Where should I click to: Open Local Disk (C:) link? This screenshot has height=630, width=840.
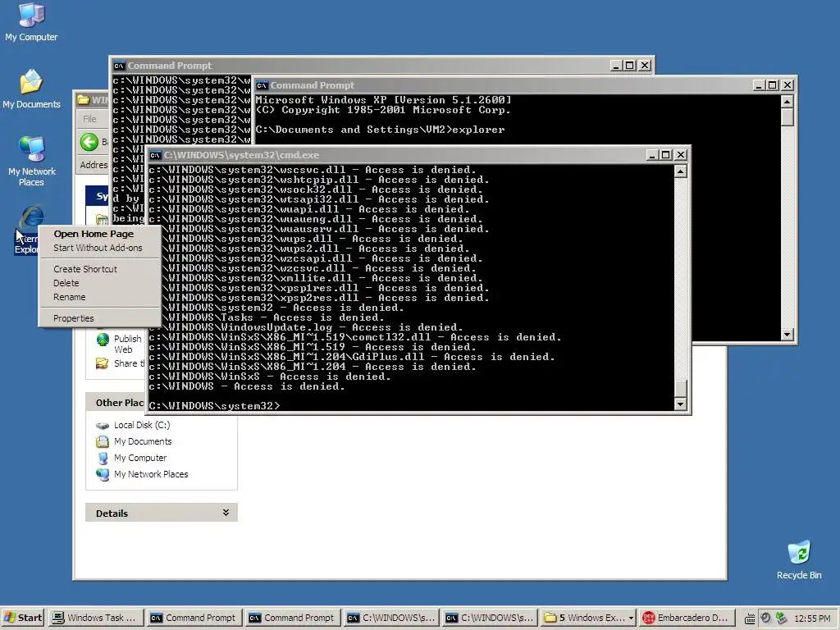142,425
